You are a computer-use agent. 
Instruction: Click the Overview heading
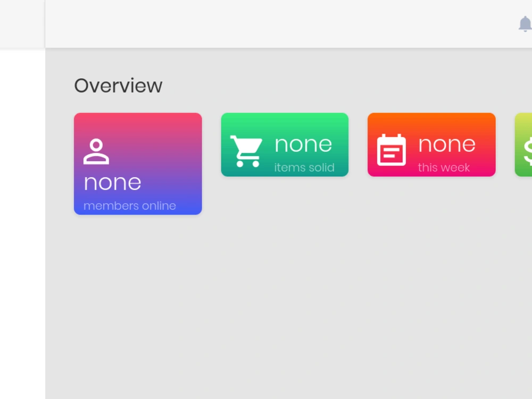point(118,85)
